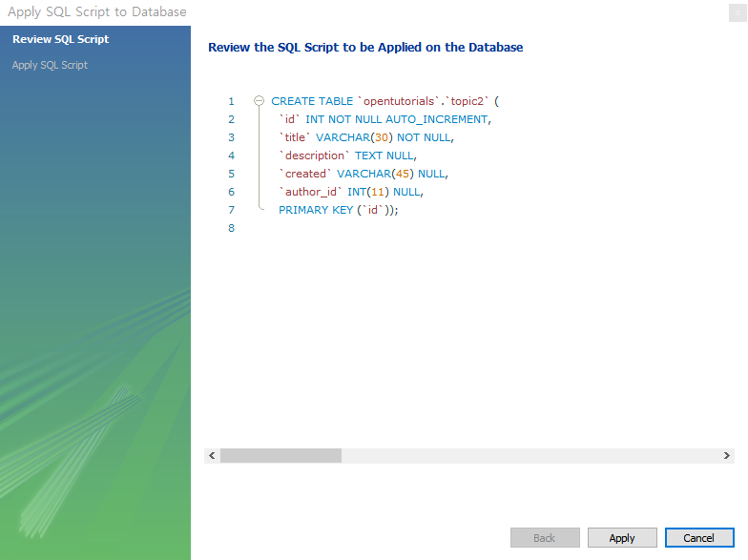Click the Cancel button
Screen dimensions: 748x560
pyautogui.click(x=699, y=538)
